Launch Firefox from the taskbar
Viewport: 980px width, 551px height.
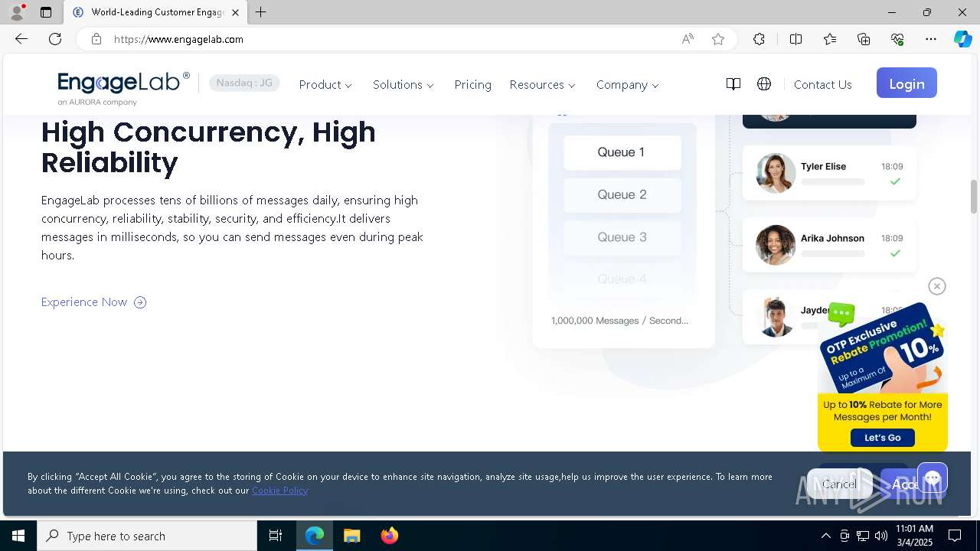(x=390, y=536)
